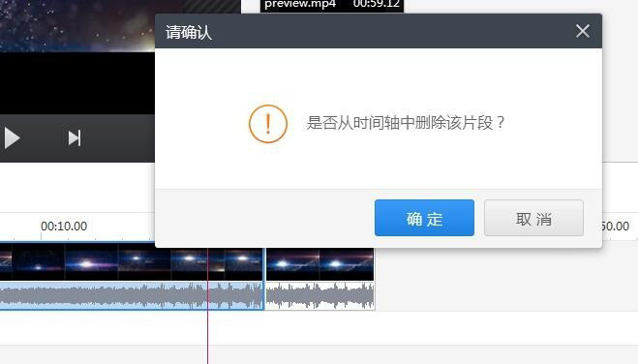Viewport: 638px width, 364px height.
Task: Confirm deletion with the 确定 button
Action: coord(424,218)
